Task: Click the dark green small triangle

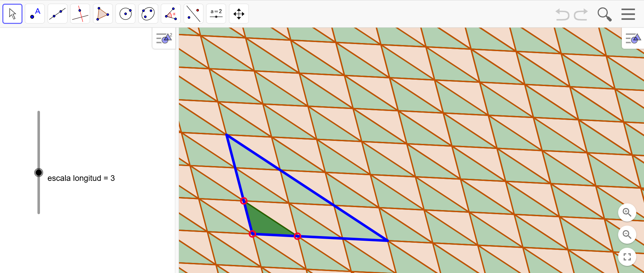Action: coord(264,225)
